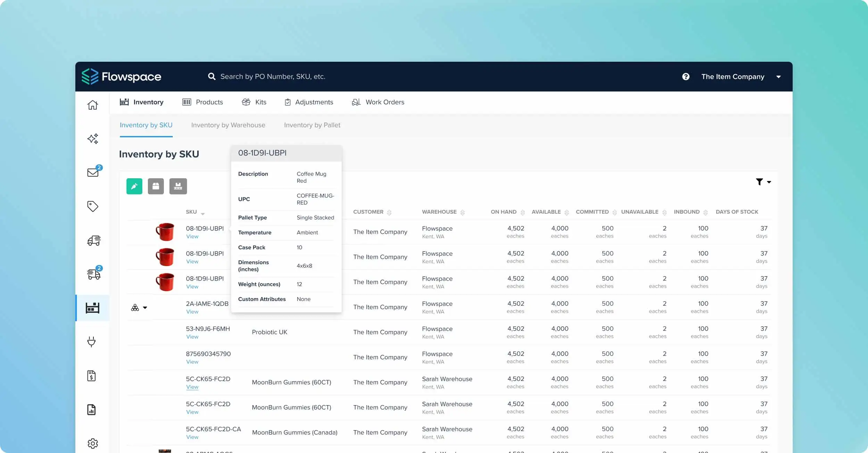Expand the kit row caret on 2A-IAME-1QDB
868x453 pixels.
click(145, 308)
